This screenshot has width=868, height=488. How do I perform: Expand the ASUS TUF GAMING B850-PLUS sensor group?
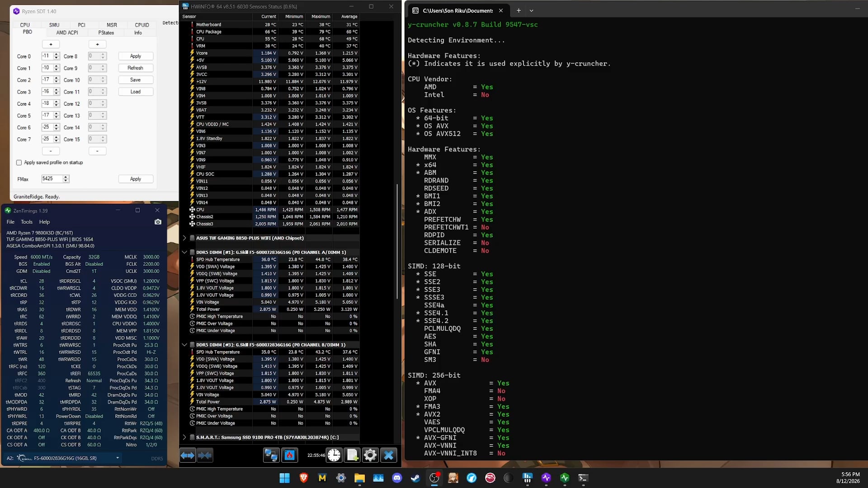(184, 238)
